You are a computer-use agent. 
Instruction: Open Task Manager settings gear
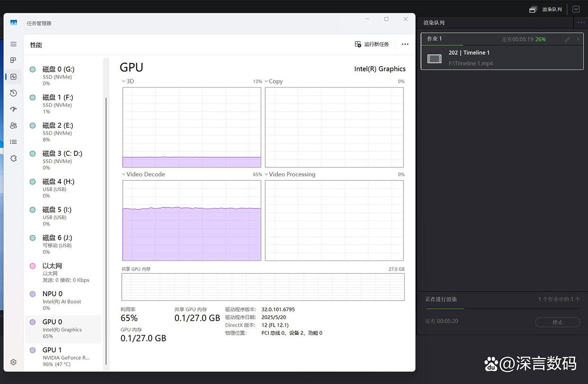tap(13, 362)
